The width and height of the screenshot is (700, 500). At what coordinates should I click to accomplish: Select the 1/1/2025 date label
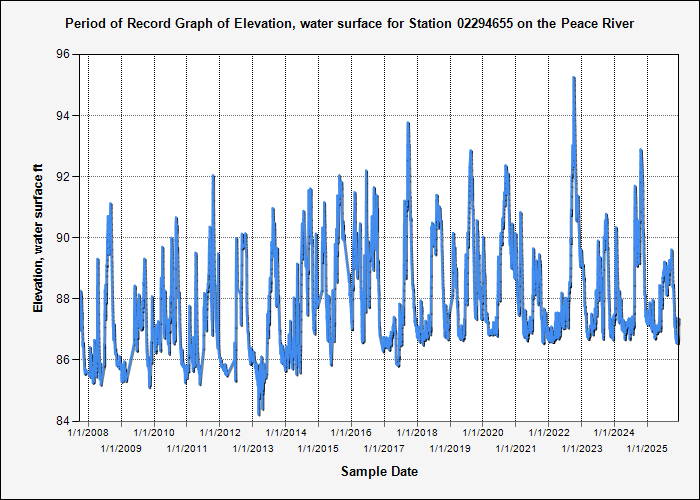[647, 449]
